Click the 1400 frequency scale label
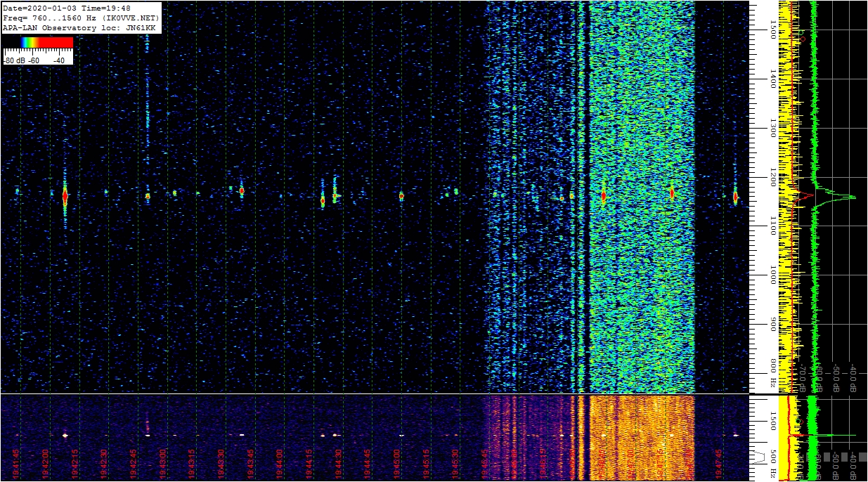The image size is (868, 482). (772, 77)
